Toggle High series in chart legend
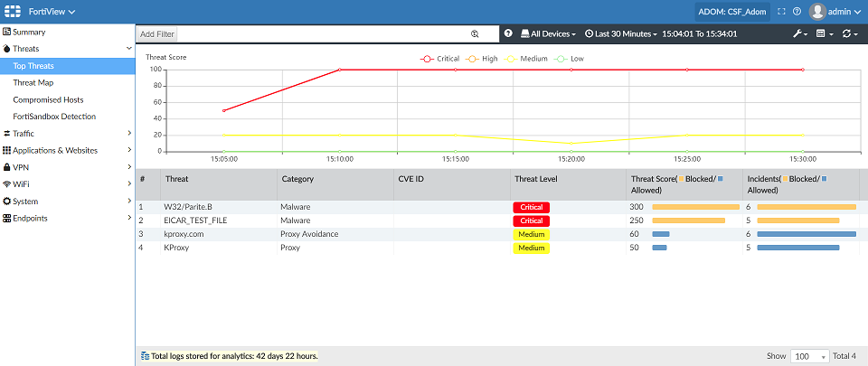The image size is (868, 366). (482, 59)
